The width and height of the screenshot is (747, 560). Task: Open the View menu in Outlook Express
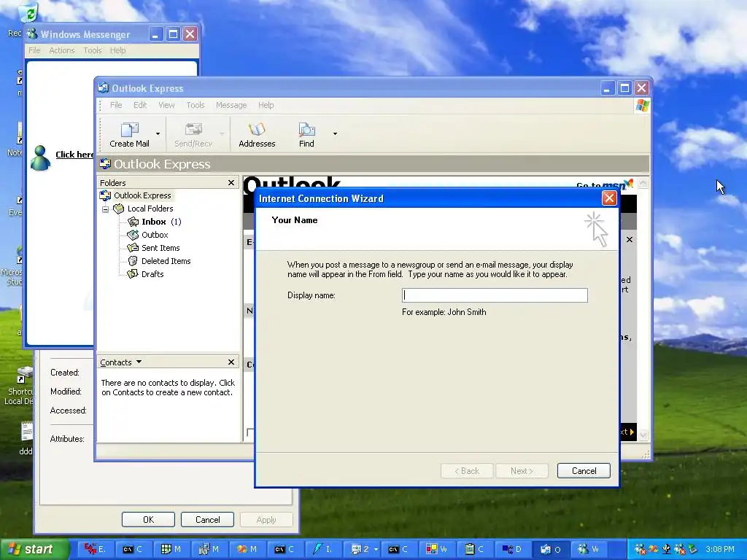(x=167, y=105)
